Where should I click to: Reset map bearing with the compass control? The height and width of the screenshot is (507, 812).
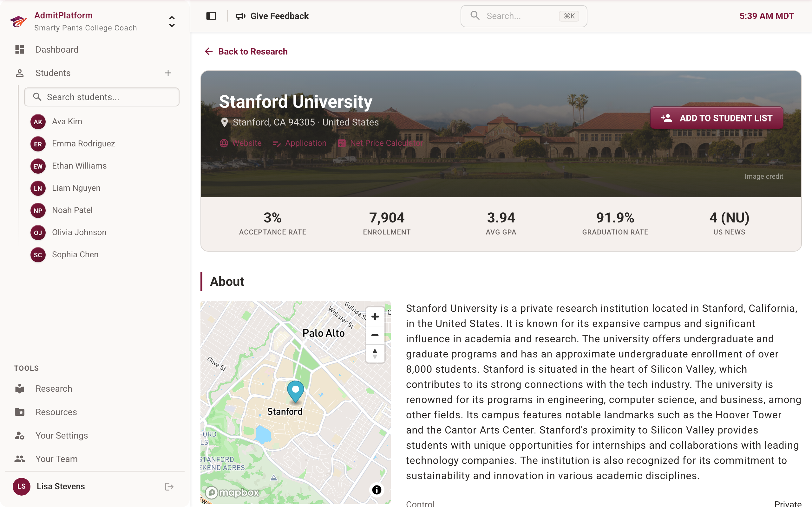point(375,353)
